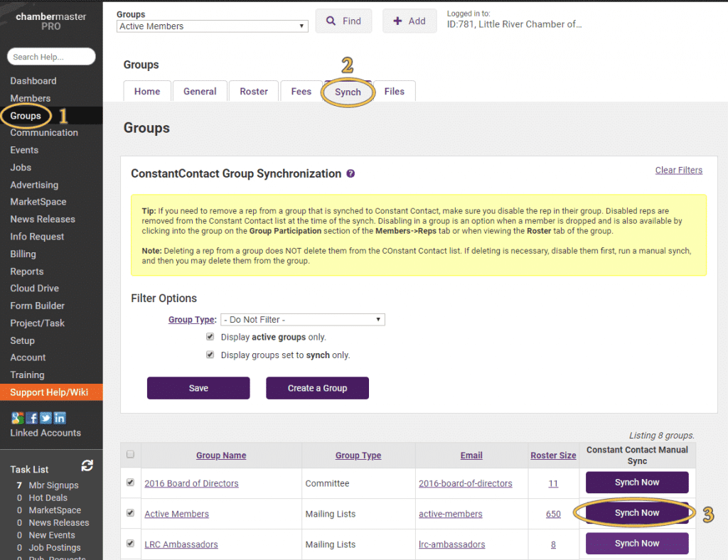
Task: Open Cloud Drive in the sidebar
Action: [34, 288]
